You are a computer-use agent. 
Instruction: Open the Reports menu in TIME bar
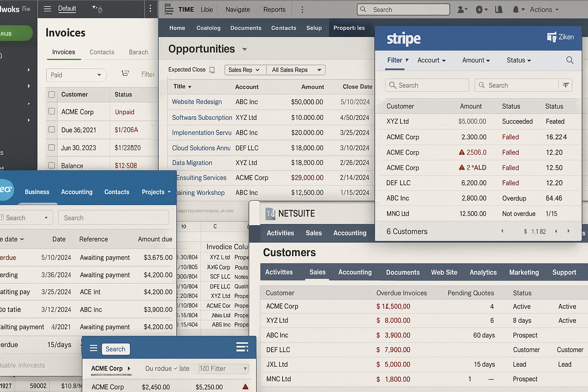point(274,10)
